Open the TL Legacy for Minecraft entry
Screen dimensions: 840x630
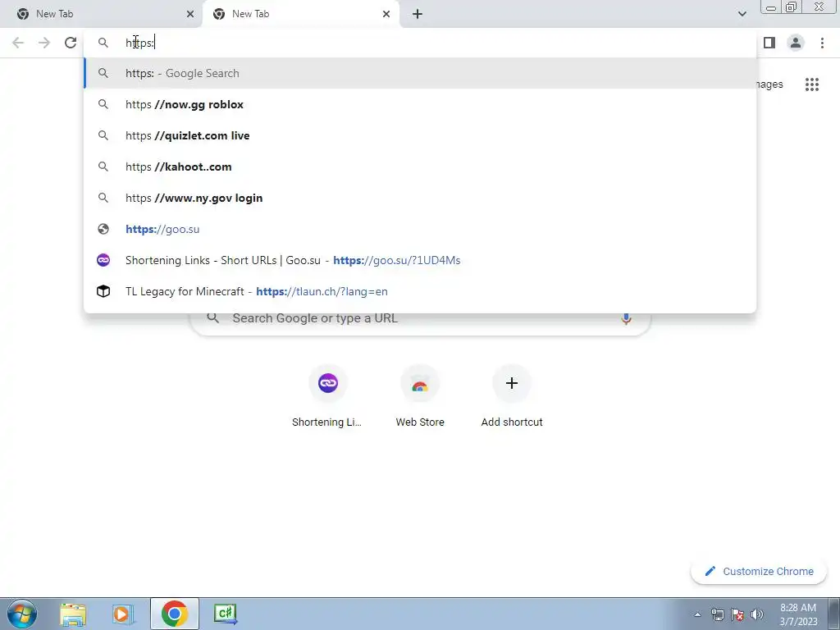coord(420,291)
